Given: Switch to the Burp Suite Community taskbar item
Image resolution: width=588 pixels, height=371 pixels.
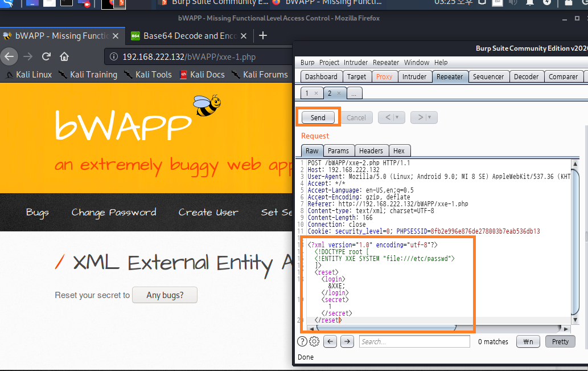Looking at the screenshot, I should click(x=213, y=3).
